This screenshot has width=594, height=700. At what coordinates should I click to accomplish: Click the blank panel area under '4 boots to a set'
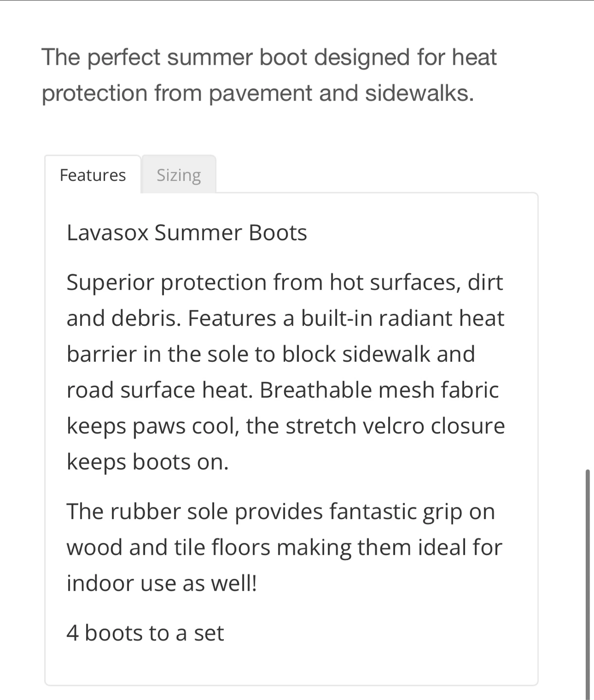tap(291, 664)
